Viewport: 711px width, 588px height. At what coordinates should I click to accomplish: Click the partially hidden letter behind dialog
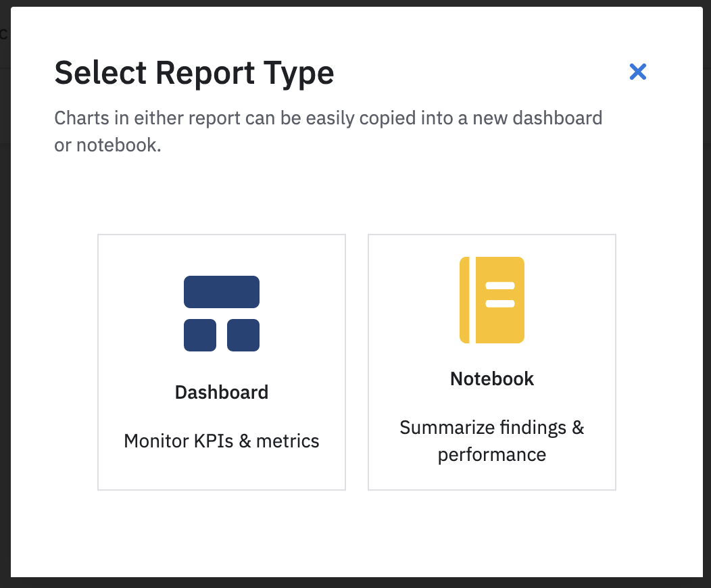[x=3, y=34]
